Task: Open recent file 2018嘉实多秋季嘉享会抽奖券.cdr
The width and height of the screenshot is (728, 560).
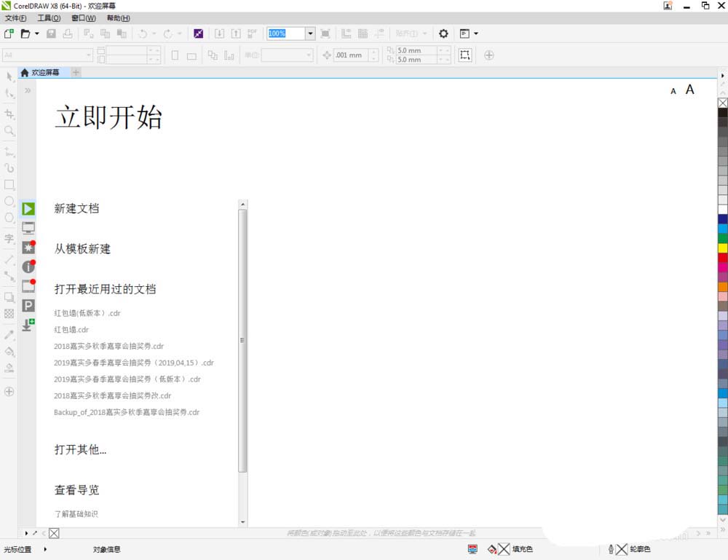Action: (x=108, y=347)
